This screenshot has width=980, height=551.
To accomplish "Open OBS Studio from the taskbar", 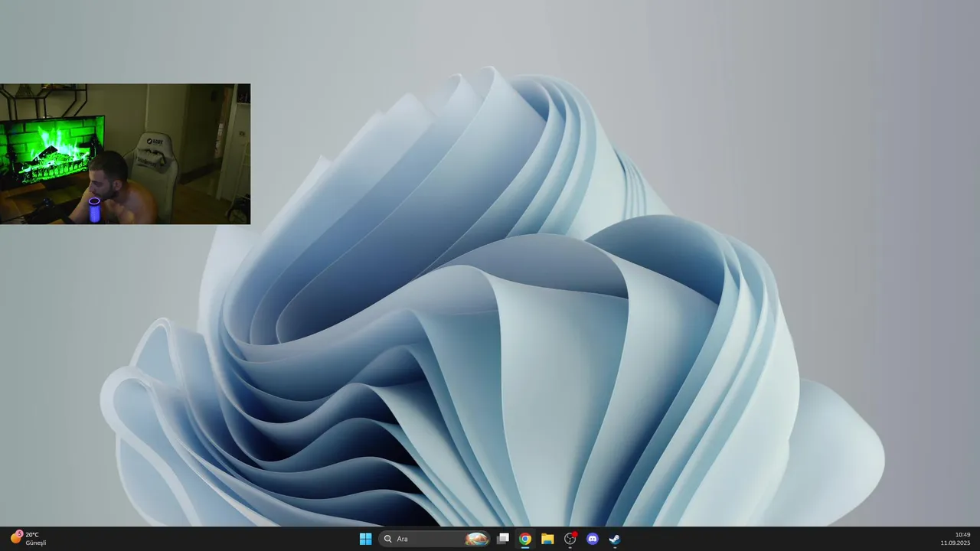I will (570, 539).
